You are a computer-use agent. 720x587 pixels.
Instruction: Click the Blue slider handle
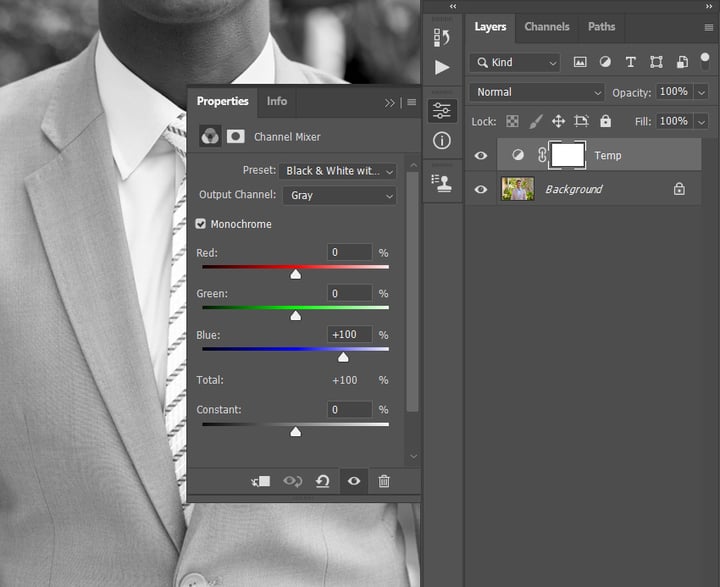pos(343,357)
